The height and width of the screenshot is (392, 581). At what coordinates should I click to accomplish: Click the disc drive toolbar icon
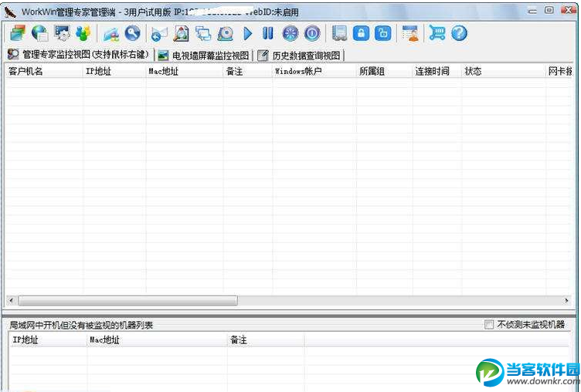point(226,33)
